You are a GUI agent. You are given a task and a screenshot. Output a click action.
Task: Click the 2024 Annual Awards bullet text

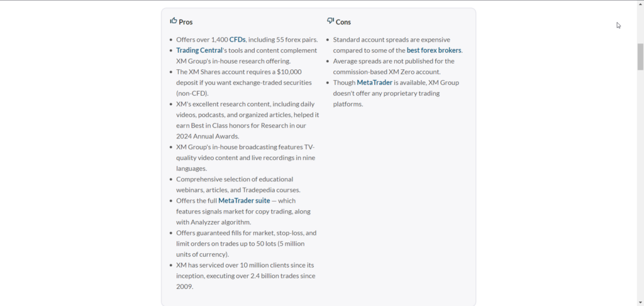click(x=248, y=120)
